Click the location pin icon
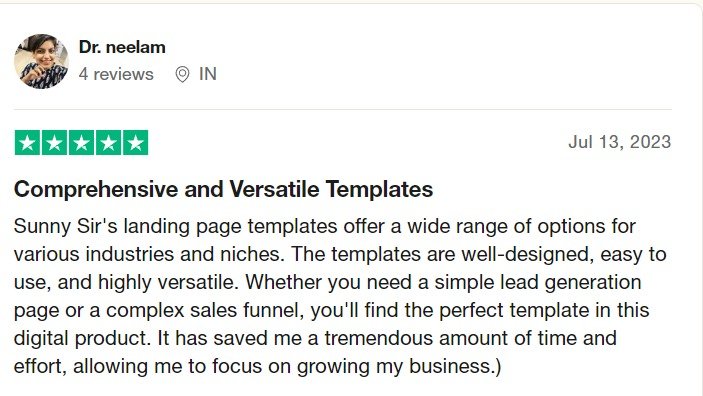703x396 pixels. click(x=182, y=74)
